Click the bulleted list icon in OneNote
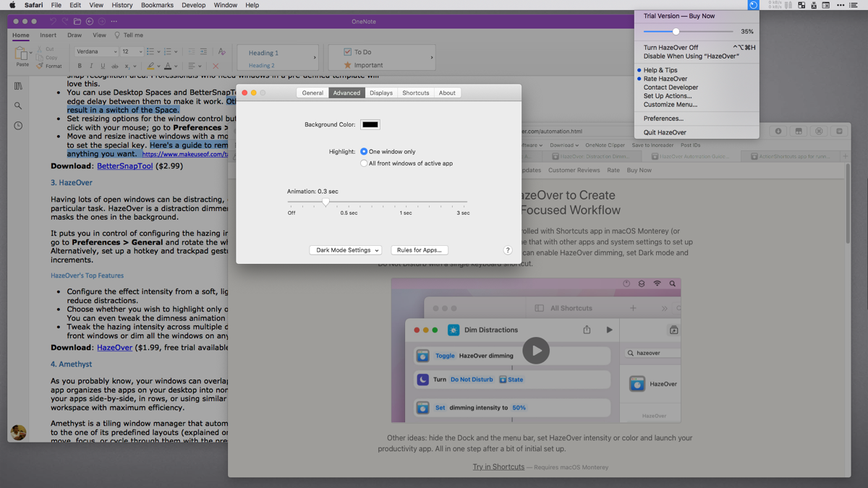Image resolution: width=868 pixels, height=488 pixels. coord(150,52)
